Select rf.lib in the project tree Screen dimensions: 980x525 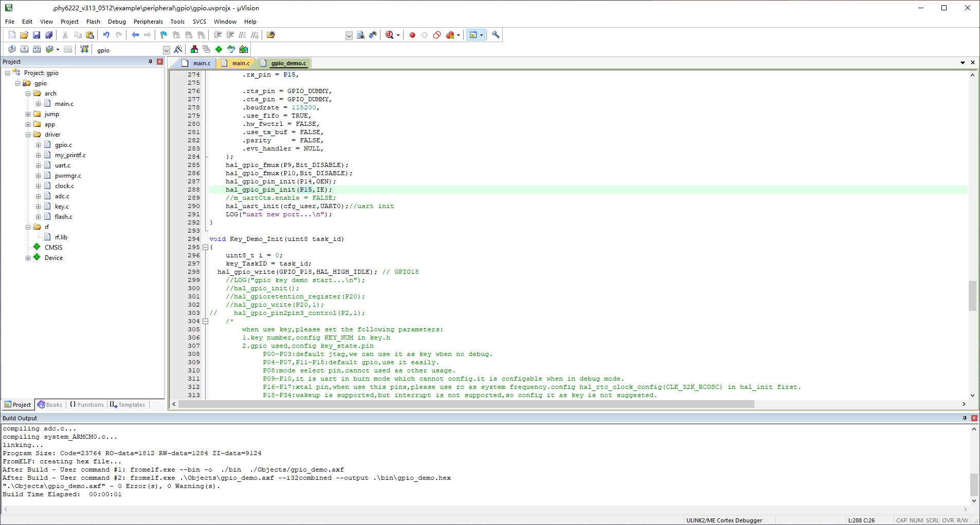(x=61, y=237)
